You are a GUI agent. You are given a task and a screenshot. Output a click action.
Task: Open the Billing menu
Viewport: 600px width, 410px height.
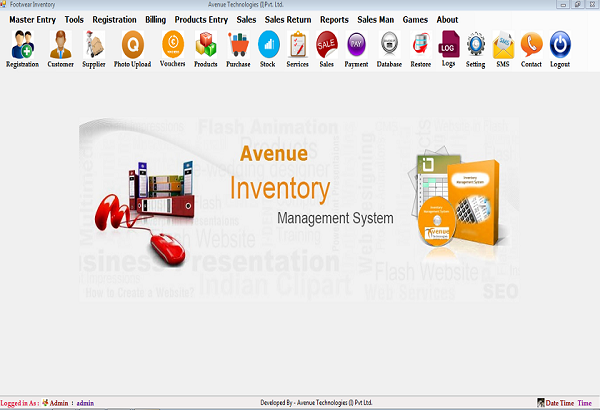[155, 20]
